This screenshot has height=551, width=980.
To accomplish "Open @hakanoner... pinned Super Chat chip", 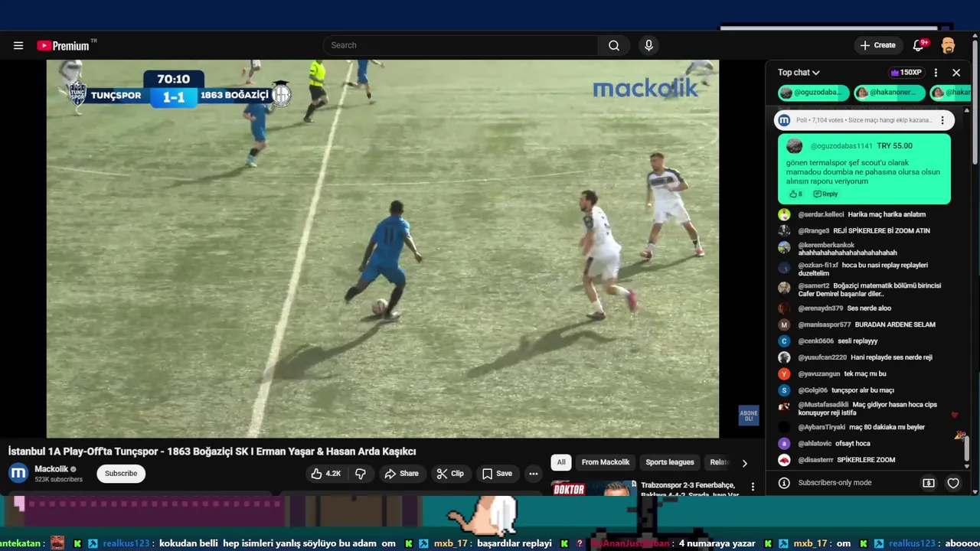I will click(x=889, y=93).
